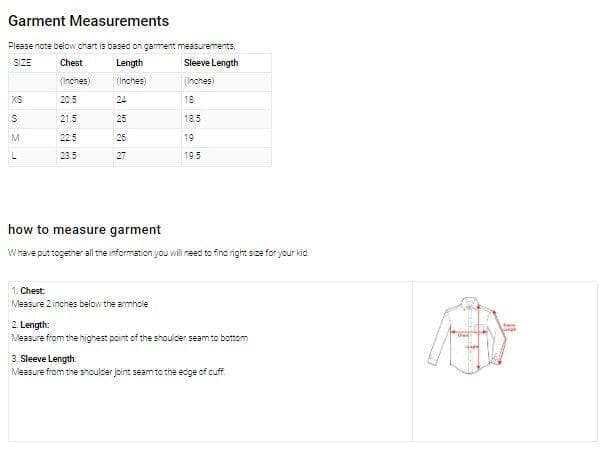This screenshot has height=451, width=604.
Task: Click the Sleeve Length label on shirt diagram
Action: (x=509, y=327)
